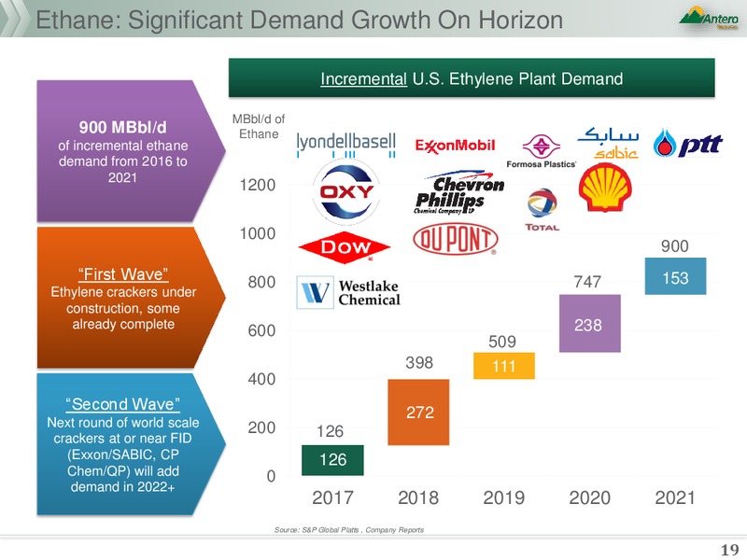
Task: Click the purple 900 MBbl/d arrow box
Action: pyautogui.click(x=131, y=151)
